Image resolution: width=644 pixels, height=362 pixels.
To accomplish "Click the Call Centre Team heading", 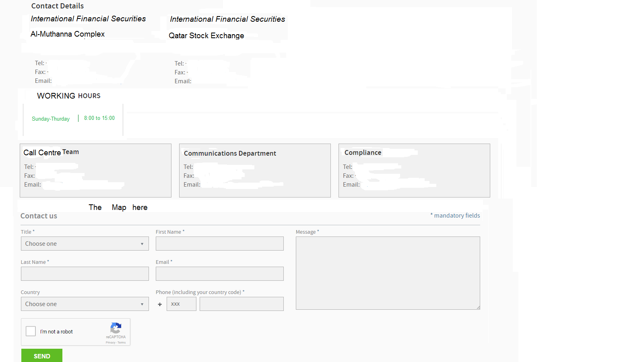I will click(51, 152).
